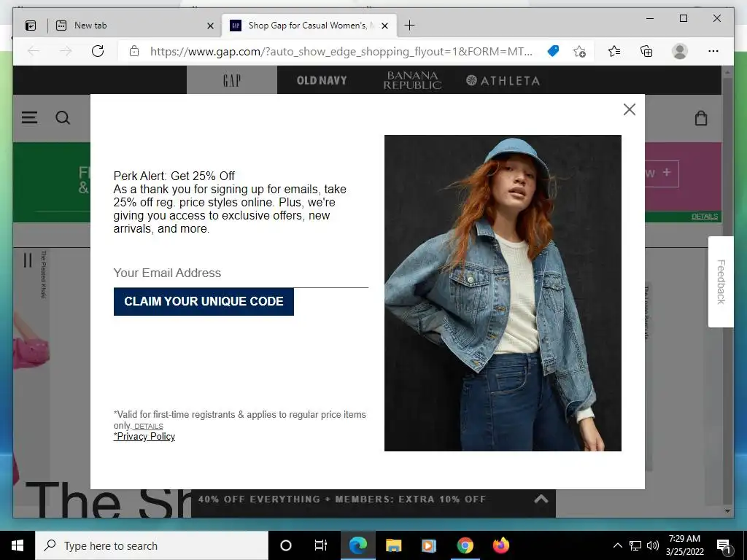Open the notification center icon
Screen dimensions: 747x560
(724, 546)
